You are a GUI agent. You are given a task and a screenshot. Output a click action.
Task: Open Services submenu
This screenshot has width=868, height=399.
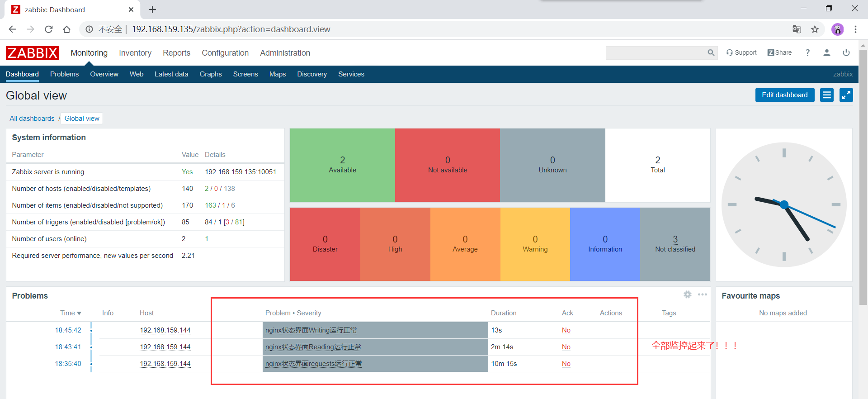click(351, 74)
